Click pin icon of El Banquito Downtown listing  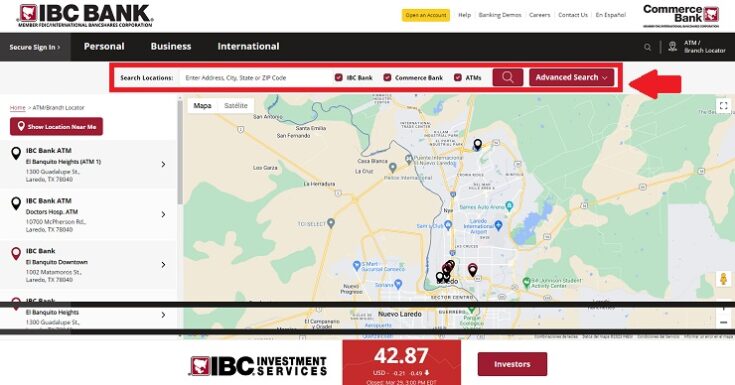[x=16, y=254]
